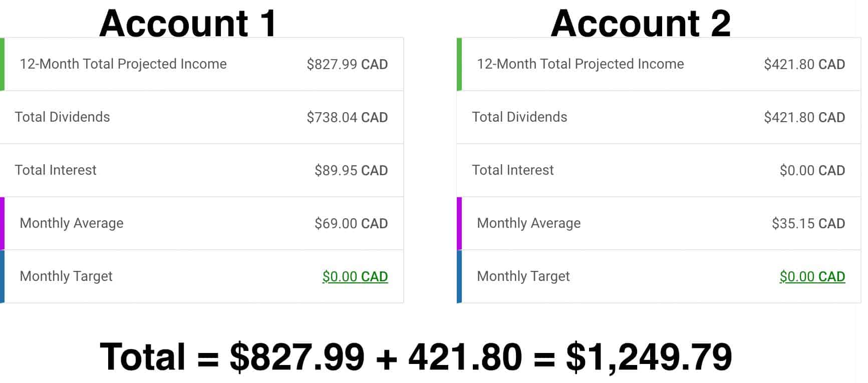The width and height of the screenshot is (868, 383).
Task: Click the $421.80 CAD projected income value in Account 2
Action: point(804,65)
